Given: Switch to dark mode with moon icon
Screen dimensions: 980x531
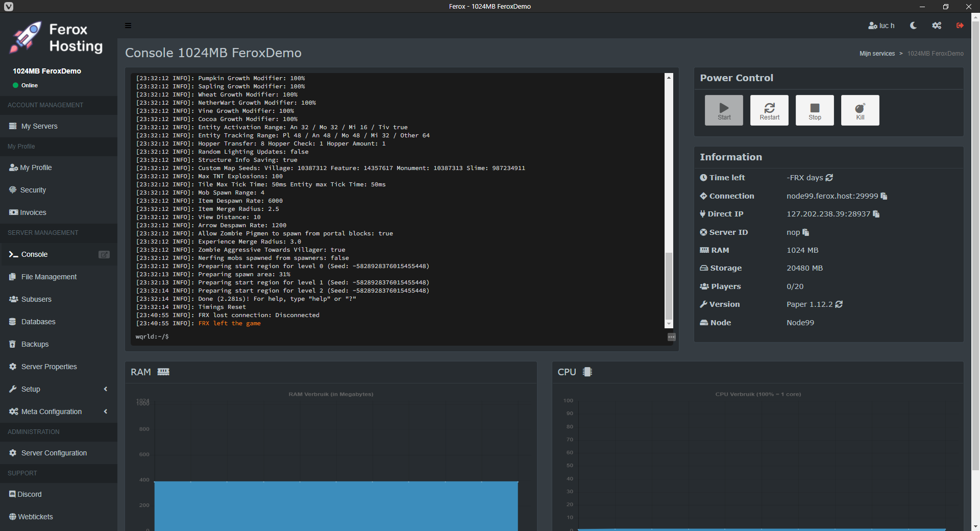Looking at the screenshot, I should [x=913, y=26].
